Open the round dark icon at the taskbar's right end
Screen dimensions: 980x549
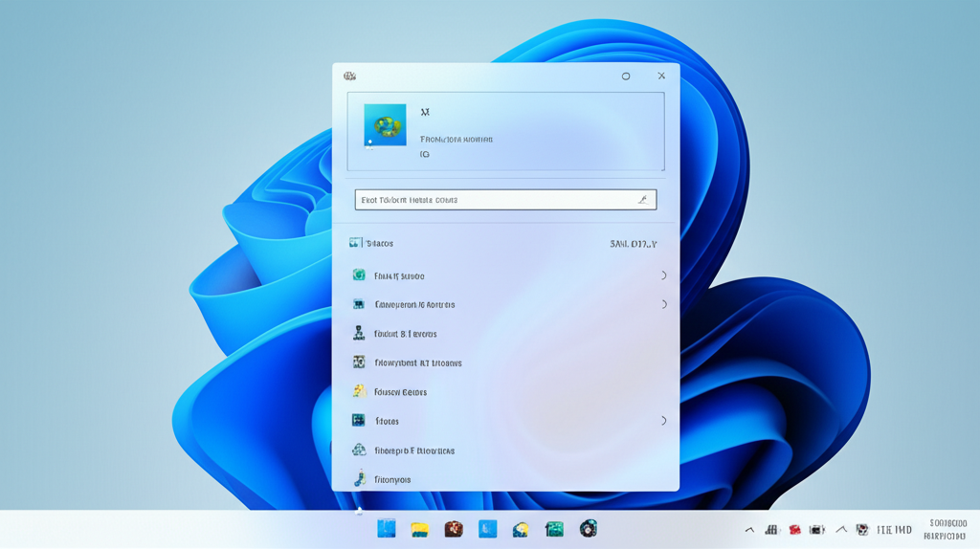point(589,529)
